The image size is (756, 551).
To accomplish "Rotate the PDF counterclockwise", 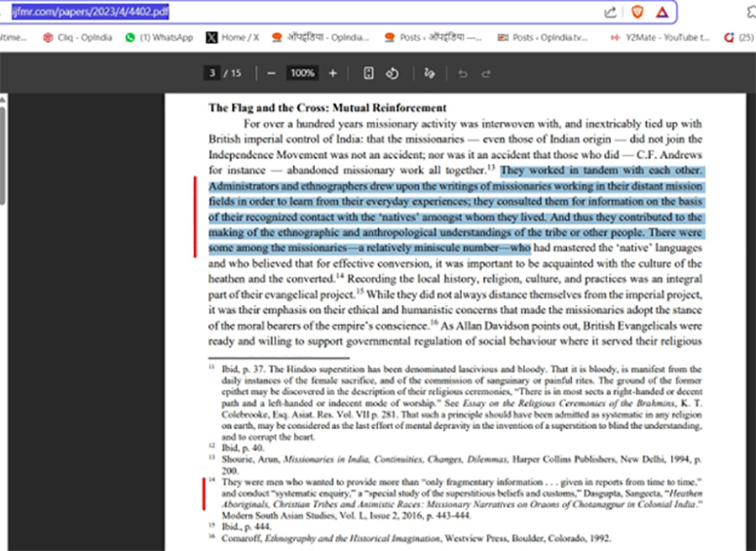I will coord(391,74).
